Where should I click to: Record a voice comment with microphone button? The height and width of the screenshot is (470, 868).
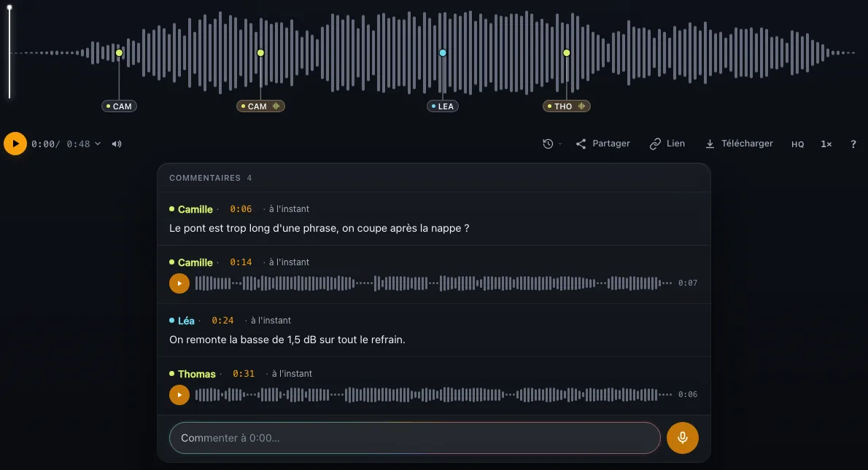pos(683,438)
